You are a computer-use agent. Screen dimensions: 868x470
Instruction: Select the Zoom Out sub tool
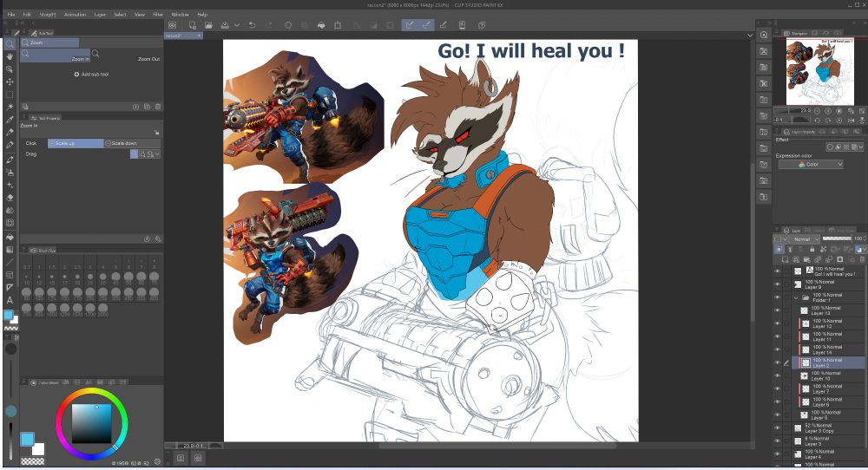[126, 55]
